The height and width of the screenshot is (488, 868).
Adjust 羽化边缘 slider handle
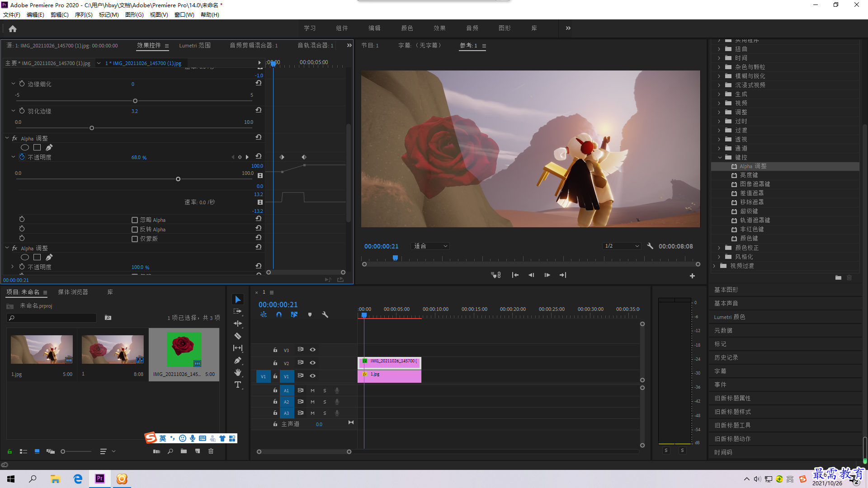(92, 128)
